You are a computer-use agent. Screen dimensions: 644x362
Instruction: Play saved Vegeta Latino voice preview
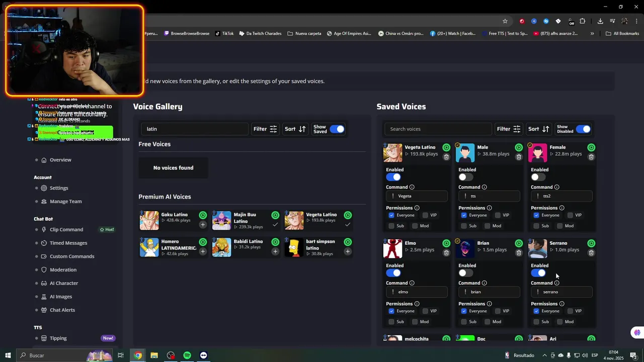446,147
